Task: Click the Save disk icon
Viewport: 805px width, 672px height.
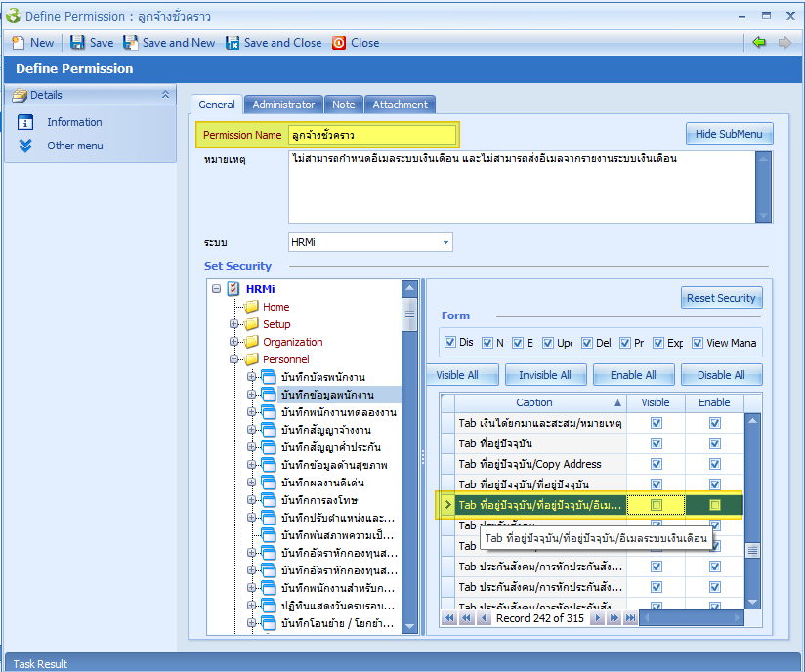Action: coord(77,43)
